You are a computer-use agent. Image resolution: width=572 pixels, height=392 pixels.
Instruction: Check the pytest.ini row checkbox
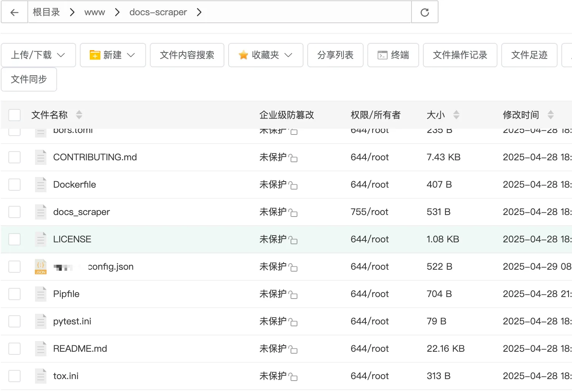(x=14, y=321)
